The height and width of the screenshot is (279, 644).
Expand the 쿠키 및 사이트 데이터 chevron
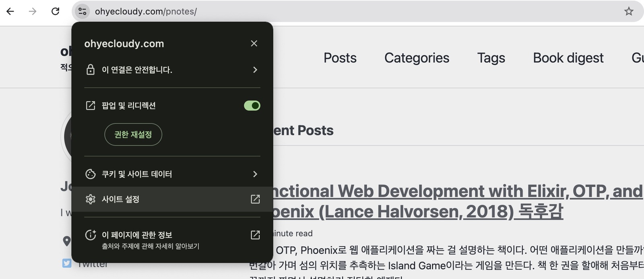click(255, 174)
